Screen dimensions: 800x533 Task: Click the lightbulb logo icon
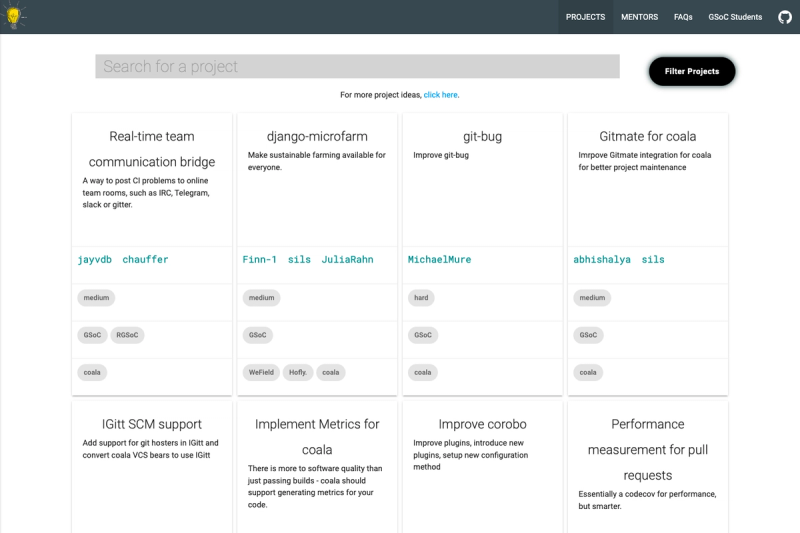14,16
